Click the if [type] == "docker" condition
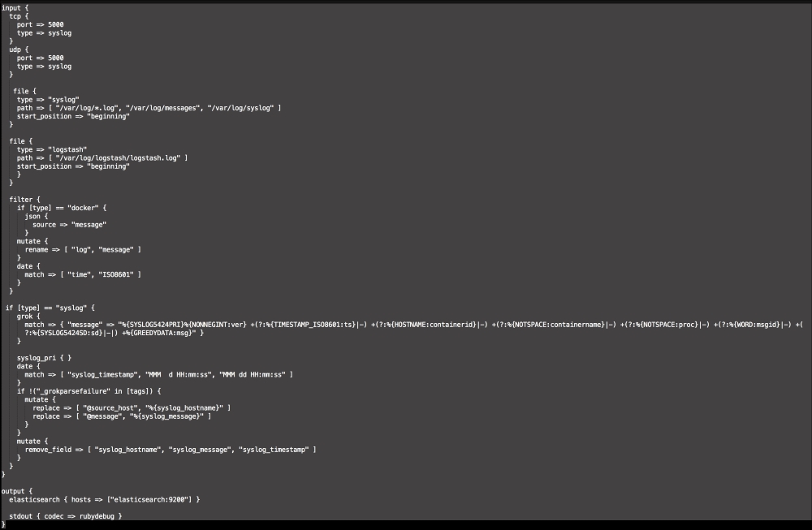Image resolution: width=812 pixels, height=530 pixels. 62,209
